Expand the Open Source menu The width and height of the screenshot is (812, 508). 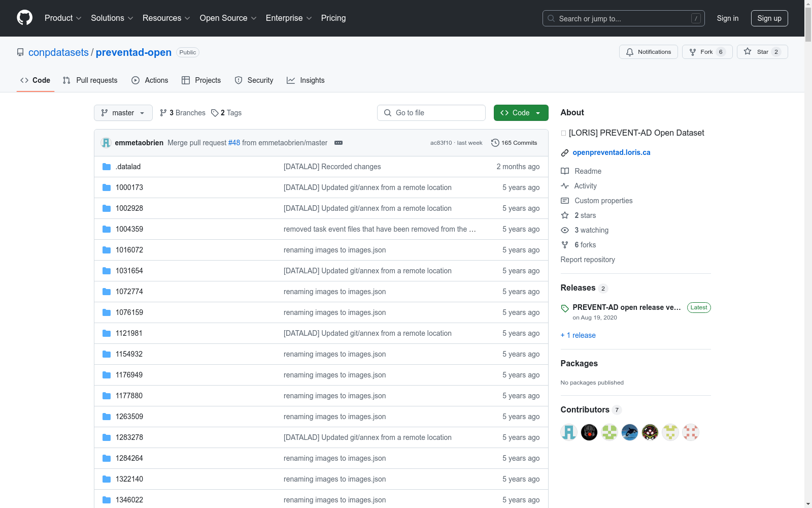pyautogui.click(x=228, y=18)
